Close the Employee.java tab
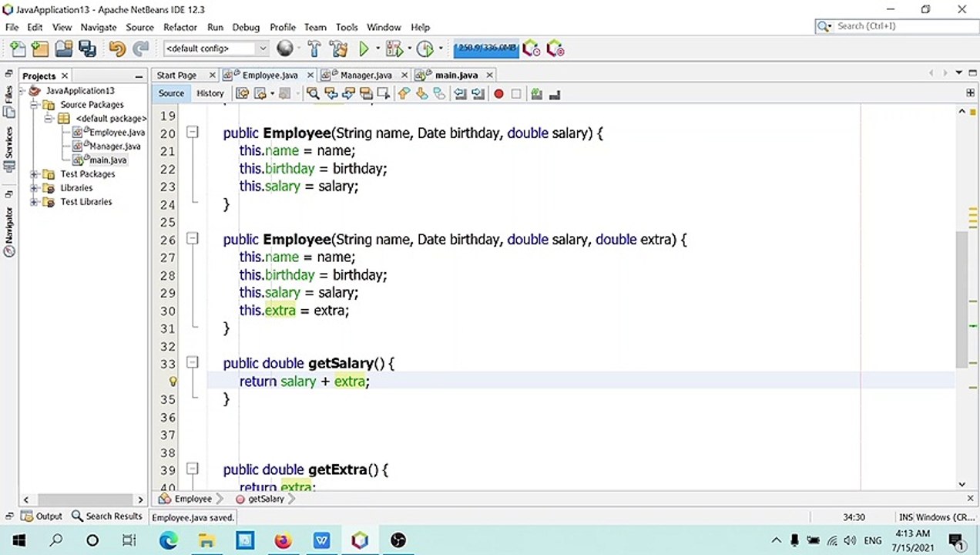The width and height of the screenshot is (980, 555). (x=310, y=75)
